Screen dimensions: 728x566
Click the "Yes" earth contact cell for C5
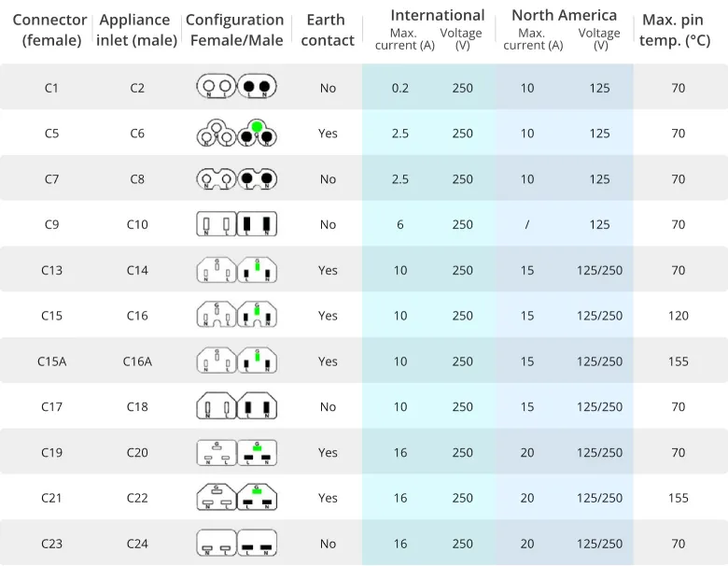tap(328, 134)
